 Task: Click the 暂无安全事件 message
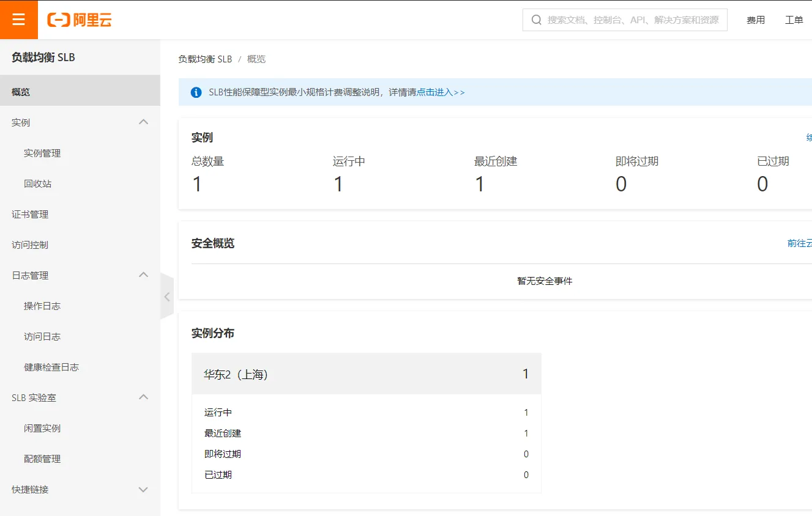tap(545, 281)
